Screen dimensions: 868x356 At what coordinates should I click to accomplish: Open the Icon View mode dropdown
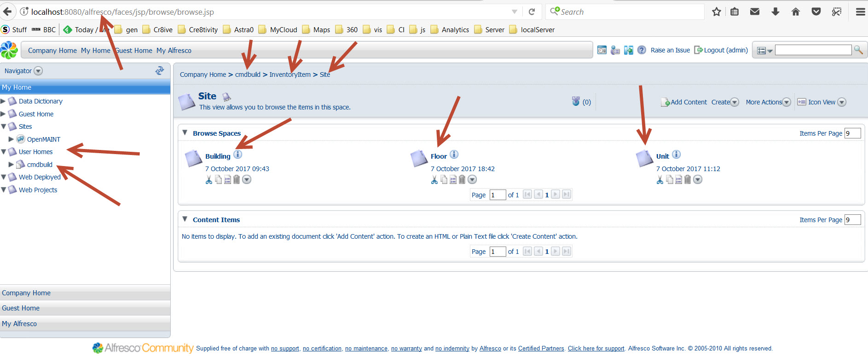[x=822, y=102]
